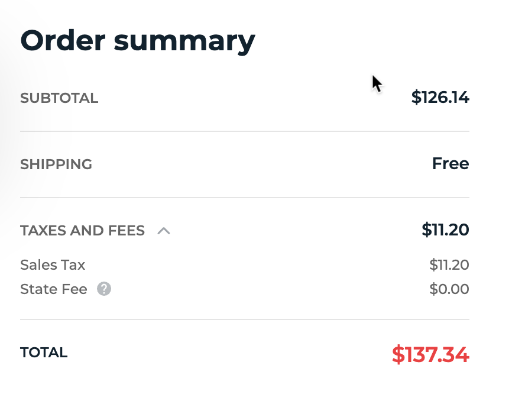This screenshot has height=420, width=525.
Task: Click the word Order in heading
Action: [63, 40]
